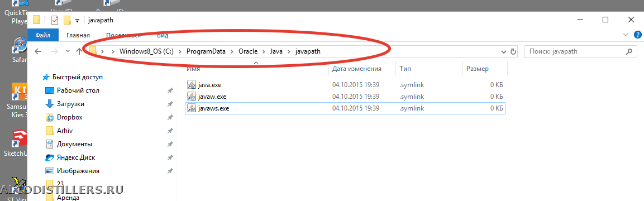Open address bar history dropdown
Viewport: 644px width, 201px height.
[x=504, y=52]
